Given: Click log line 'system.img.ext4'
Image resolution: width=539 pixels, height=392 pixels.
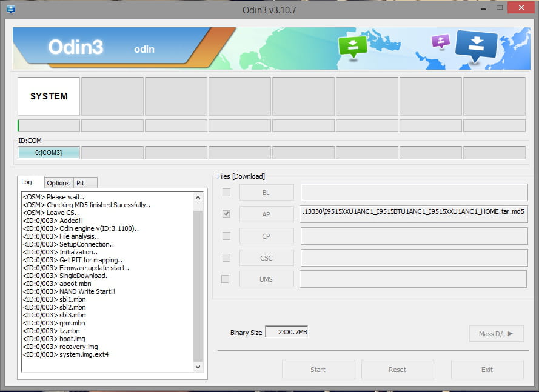Looking at the screenshot, I should (65, 354).
